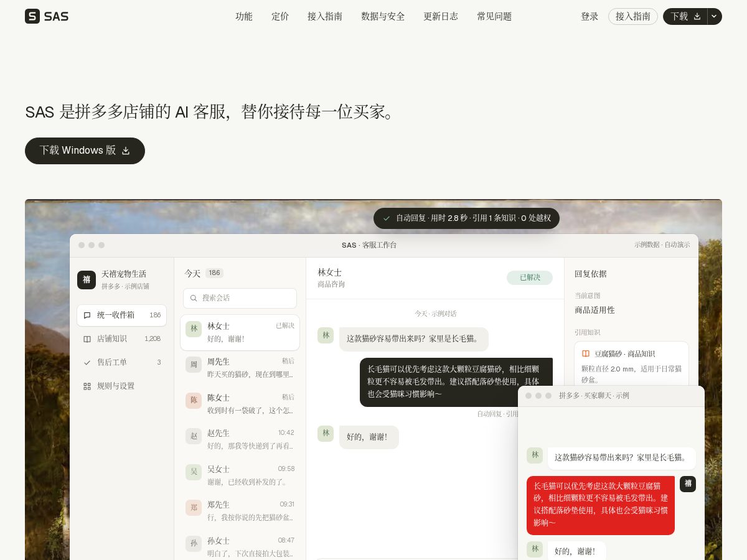Click the 周 avatar in the conversation list
Viewport: 747px width, 560px height.
click(x=194, y=365)
